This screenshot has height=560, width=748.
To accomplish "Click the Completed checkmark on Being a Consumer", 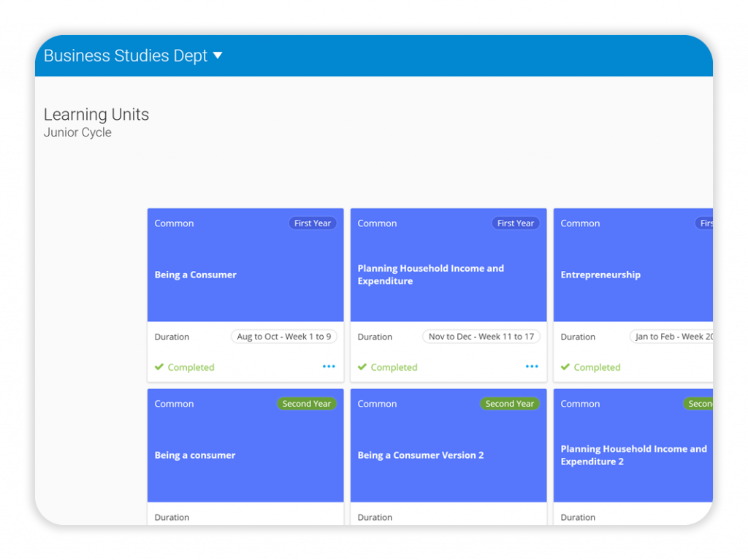I will click(x=159, y=367).
